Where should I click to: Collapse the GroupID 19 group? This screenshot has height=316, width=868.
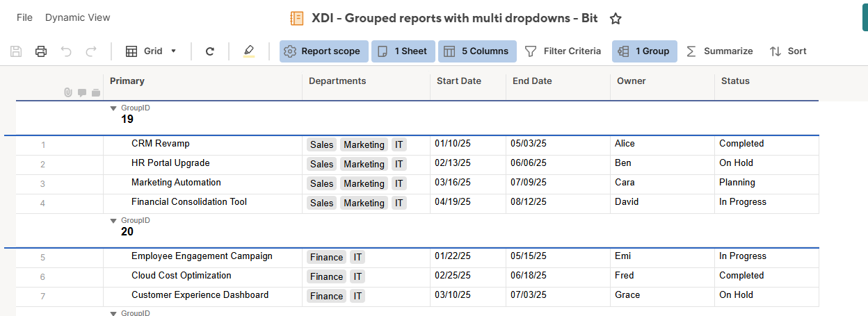click(x=113, y=108)
